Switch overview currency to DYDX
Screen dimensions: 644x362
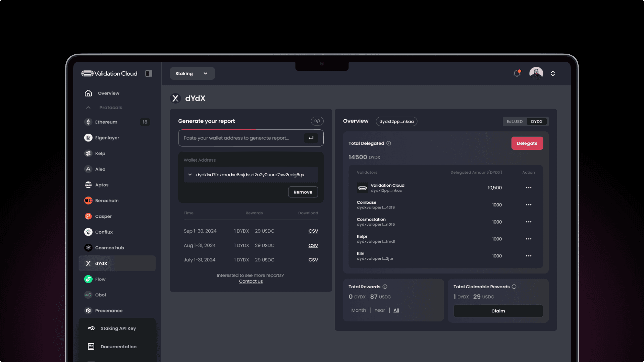point(536,121)
